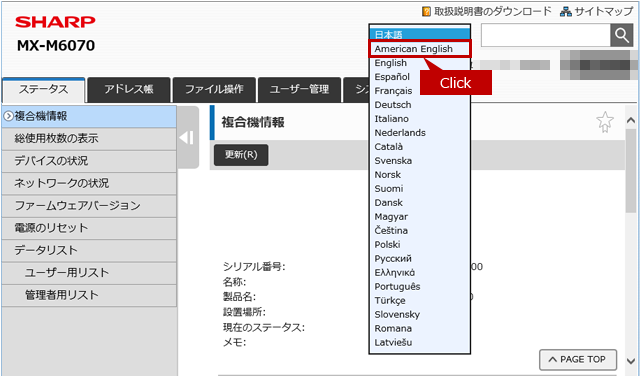This screenshot has width=640, height=376.
Task: Click scrollbar up arrow
Action: point(631,120)
